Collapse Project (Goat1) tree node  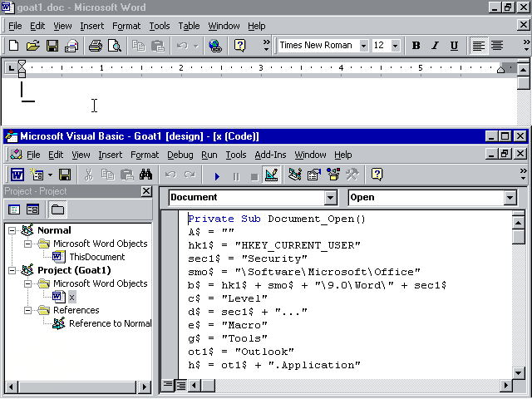(x=12, y=271)
